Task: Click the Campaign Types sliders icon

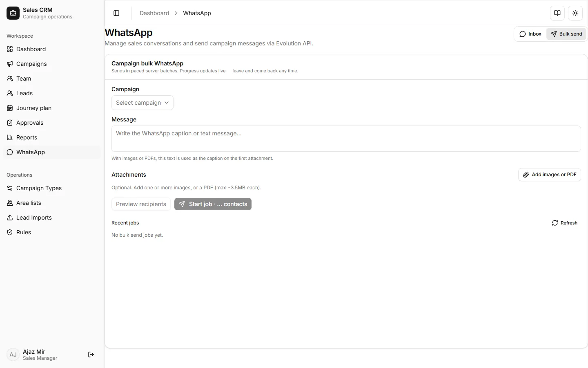Action: pyautogui.click(x=10, y=188)
